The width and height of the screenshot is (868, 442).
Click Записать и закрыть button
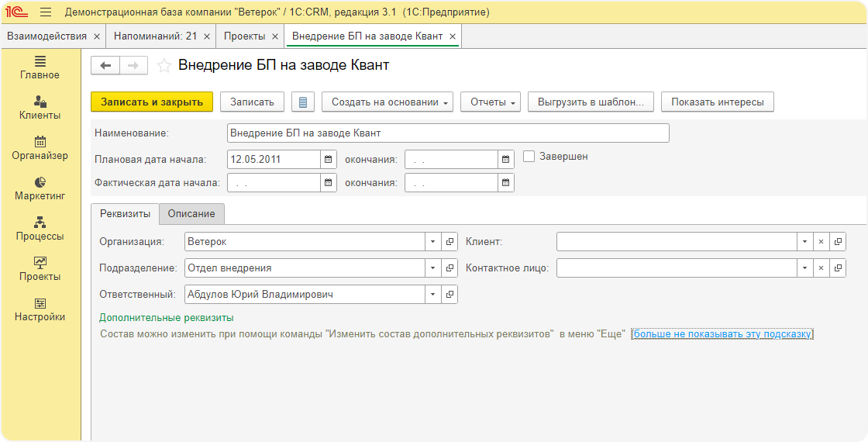click(152, 102)
